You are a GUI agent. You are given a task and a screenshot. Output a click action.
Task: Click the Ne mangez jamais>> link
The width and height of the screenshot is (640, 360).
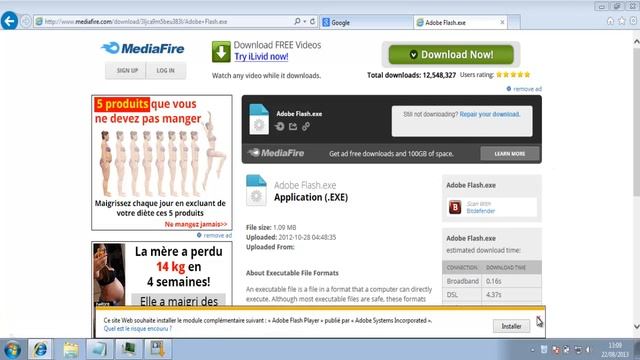[x=196, y=224]
